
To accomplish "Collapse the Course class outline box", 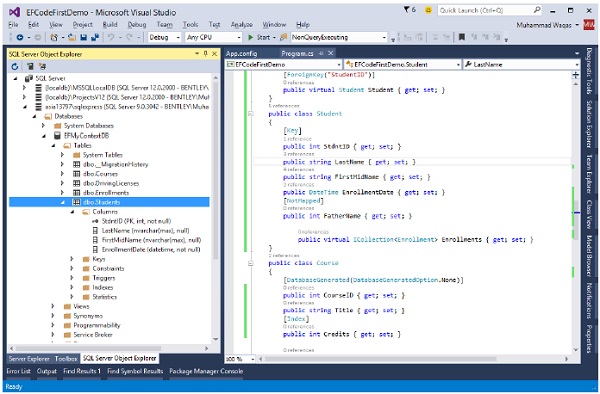I will (x=251, y=263).
